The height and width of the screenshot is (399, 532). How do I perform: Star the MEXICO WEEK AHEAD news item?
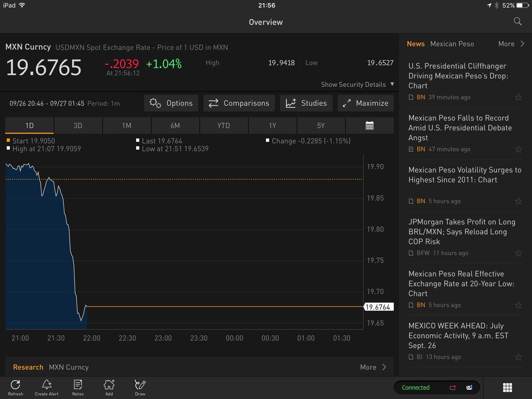pyautogui.click(x=518, y=357)
